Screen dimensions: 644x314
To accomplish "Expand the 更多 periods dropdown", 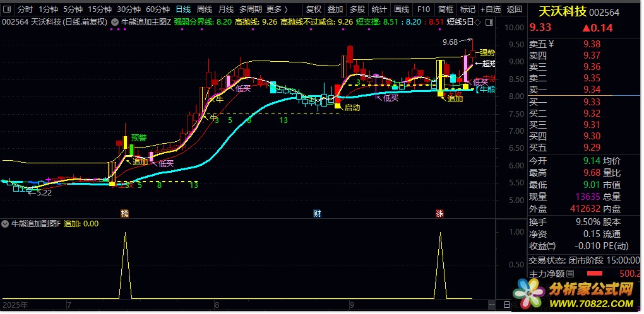I will coord(277,9).
